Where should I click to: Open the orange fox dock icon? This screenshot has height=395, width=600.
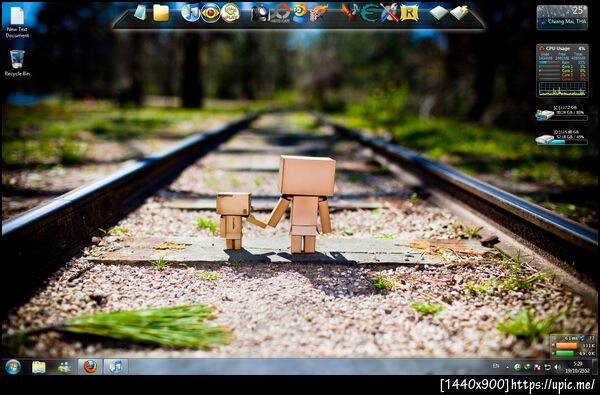pos(319,13)
